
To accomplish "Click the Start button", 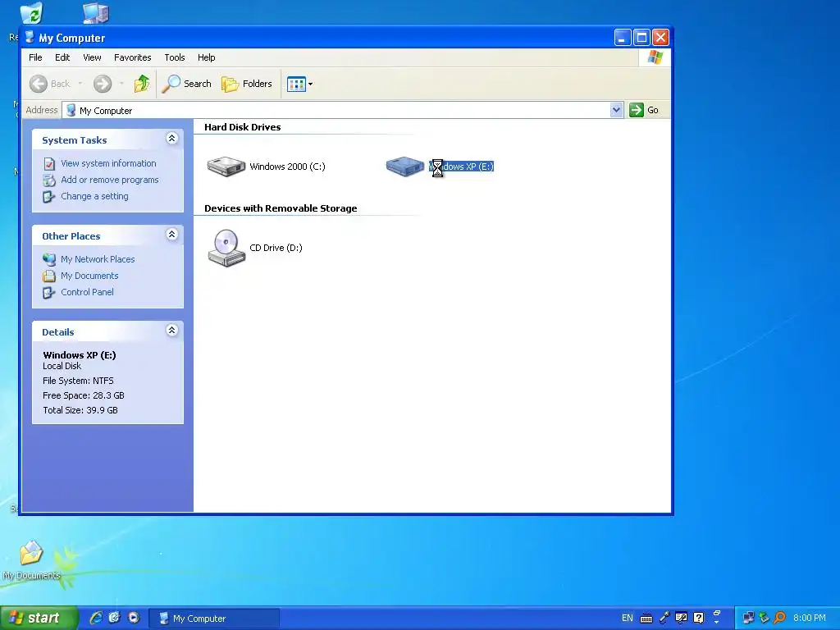I will [39, 618].
